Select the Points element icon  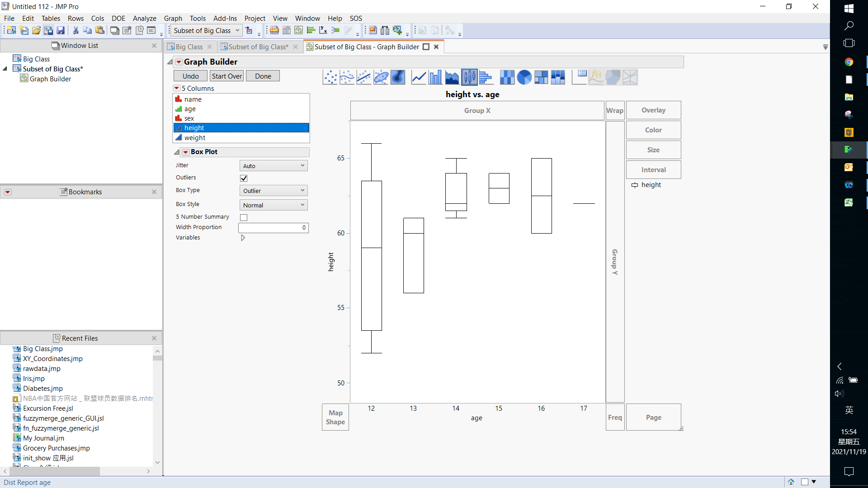330,77
